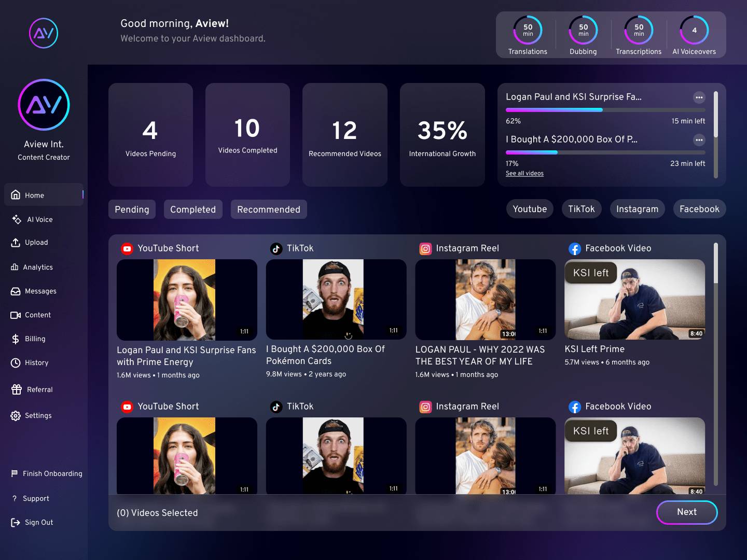This screenshot has height=560, width=747.
Task: Switch to the Completed tab
Action: [x=192, y=209]
